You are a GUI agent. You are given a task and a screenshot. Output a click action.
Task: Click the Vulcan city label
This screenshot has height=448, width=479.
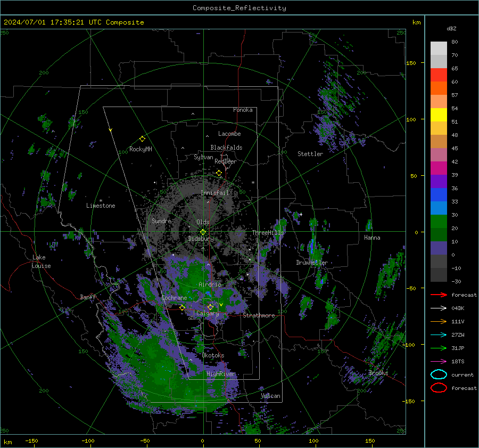(x=270, y=396)
